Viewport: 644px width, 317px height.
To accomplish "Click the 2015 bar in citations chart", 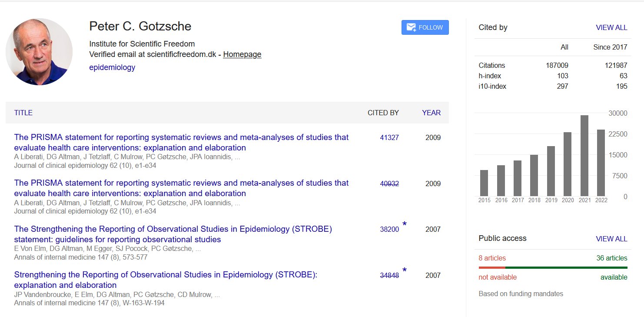I will pos(484,183).
